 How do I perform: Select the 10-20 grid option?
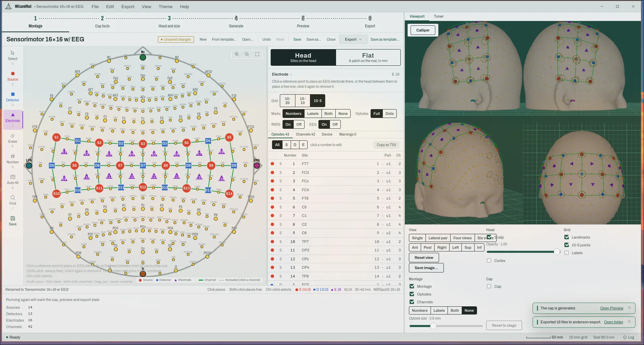click(x=287, y=101)
